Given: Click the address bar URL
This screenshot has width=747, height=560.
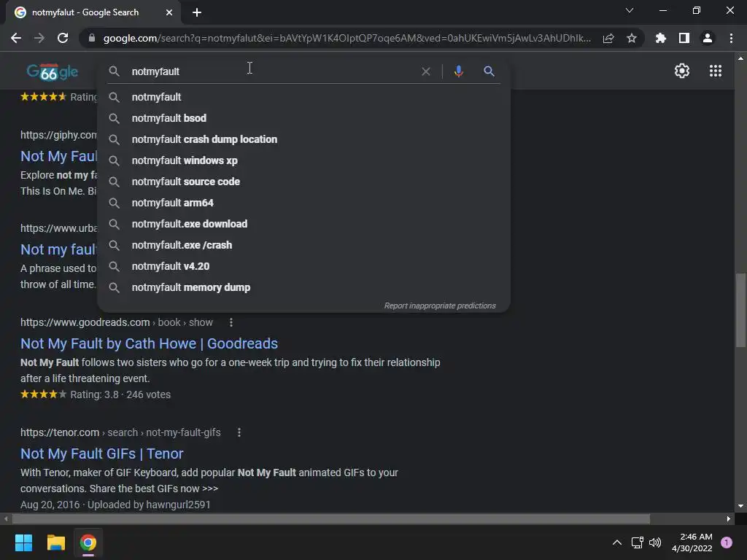Looking at the screenshot, I should click(347, 38).
